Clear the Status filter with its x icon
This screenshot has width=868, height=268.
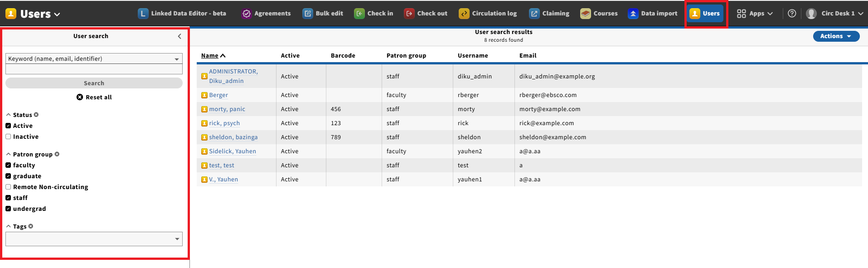click(36, 115)
